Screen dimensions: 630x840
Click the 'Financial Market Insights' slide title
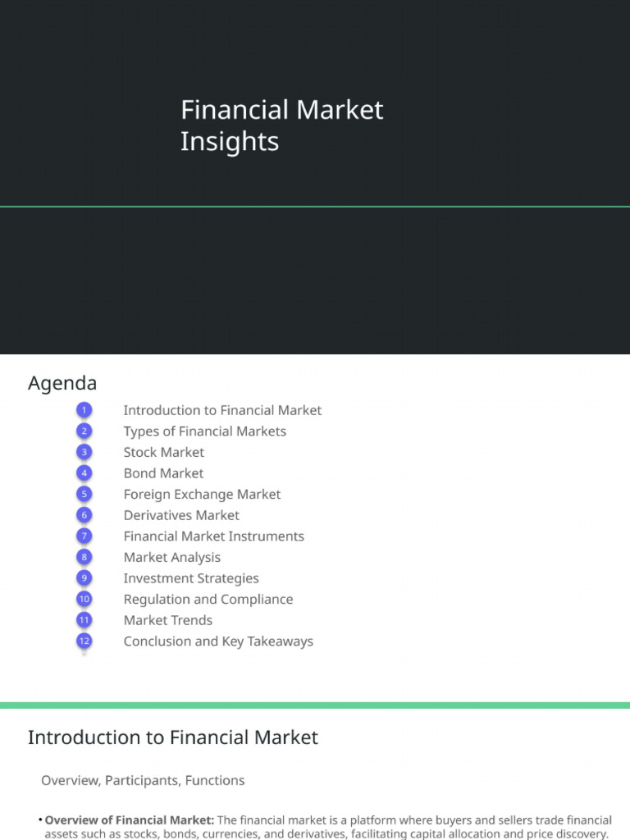pyautogui.click(x=281, y=126)
